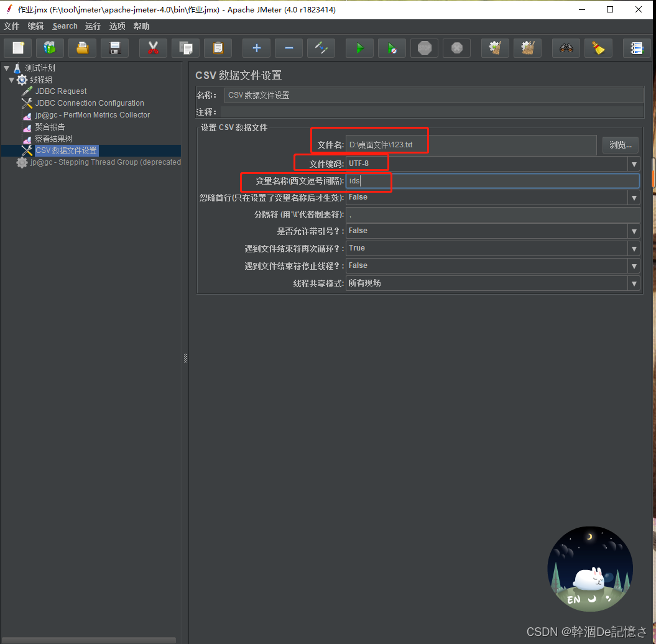The height and width of the screenshot is (644, 656).
Task: Open the 选项 menu
Action: pyautogui.click(x=117, y=26)
